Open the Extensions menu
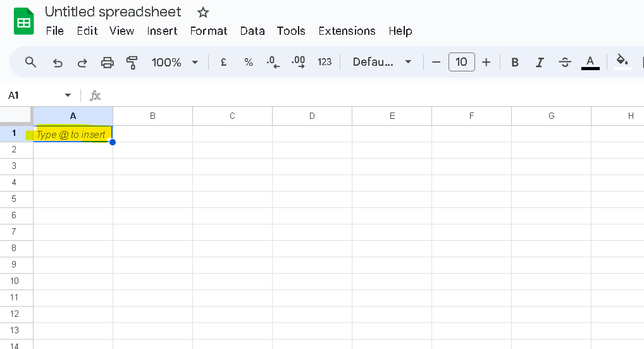The width and height of the screenshot is (644, 349). coord(347,31)
